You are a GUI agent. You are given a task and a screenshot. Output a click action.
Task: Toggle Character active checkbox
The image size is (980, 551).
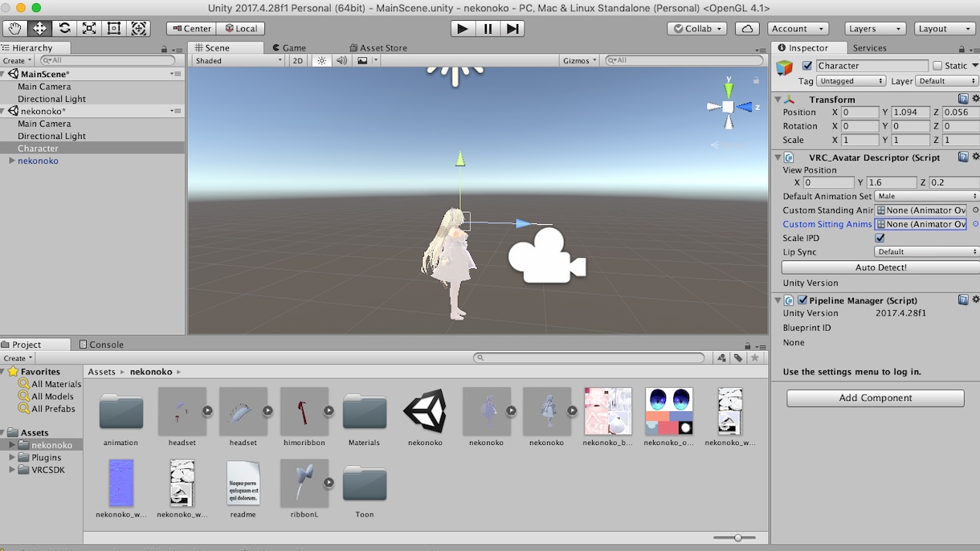pos(806,66)
